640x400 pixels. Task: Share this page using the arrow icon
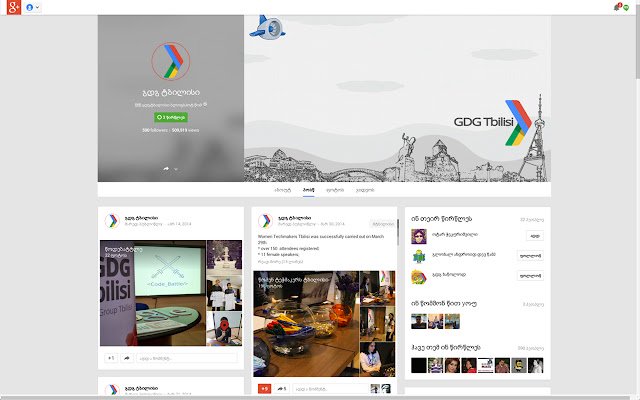click(x=166, y=169)
